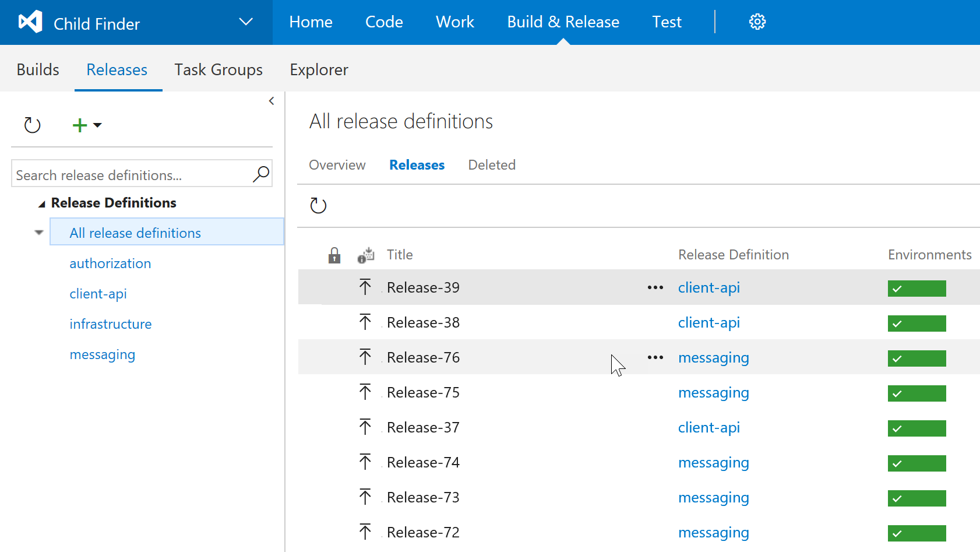Open the Child Finder project dropdown
The image size is (980, 552).
pos(246,22)
